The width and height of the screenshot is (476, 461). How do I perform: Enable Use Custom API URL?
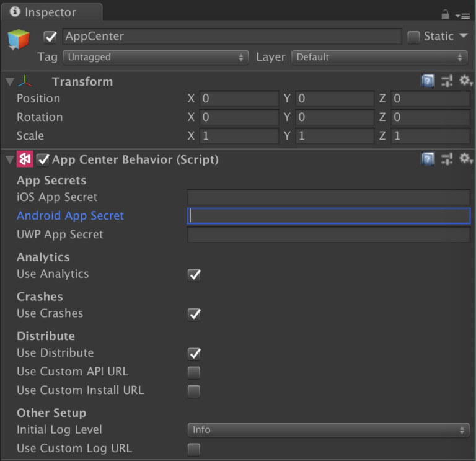[x=194, y=373]
